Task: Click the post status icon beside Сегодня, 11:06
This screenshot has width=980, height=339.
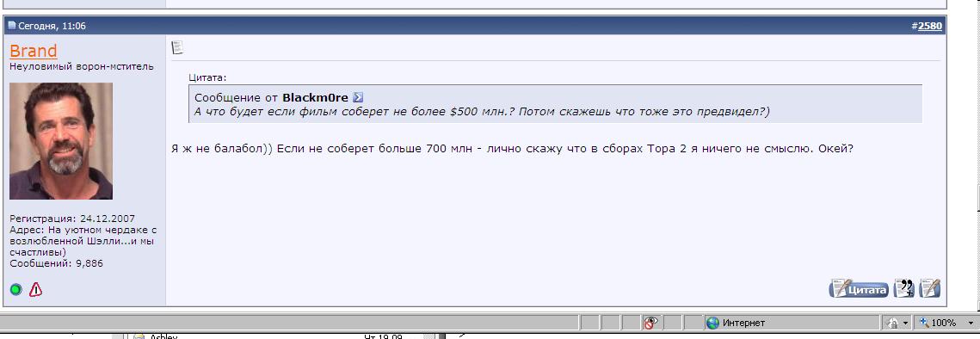Action: [x=12, y=27]
